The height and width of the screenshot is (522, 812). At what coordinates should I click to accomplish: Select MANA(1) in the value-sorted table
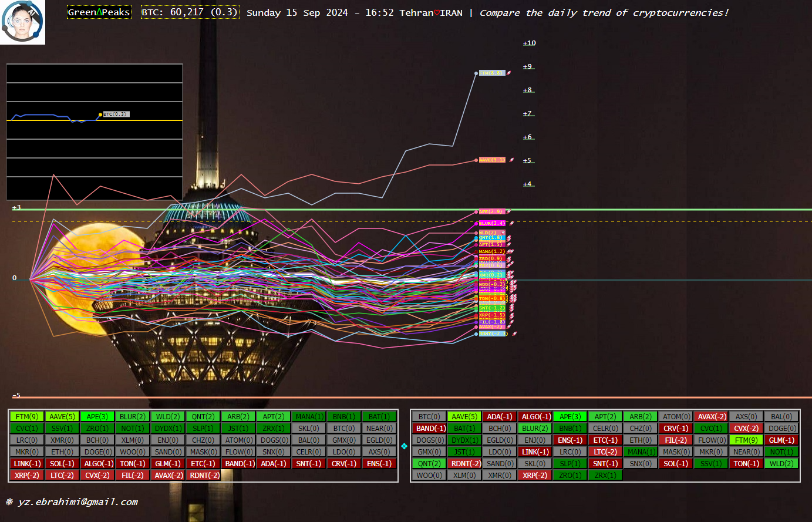[309, 417]
